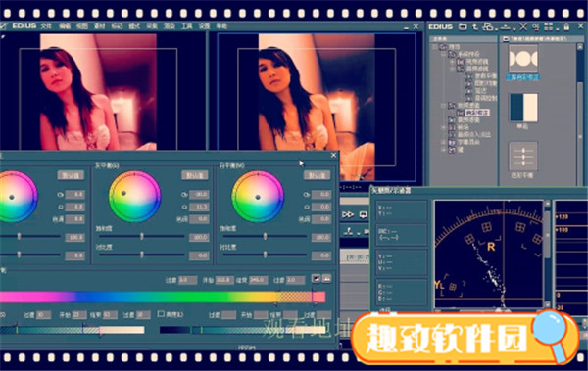Click the white balance contrast slider handle

pos(266,255)
